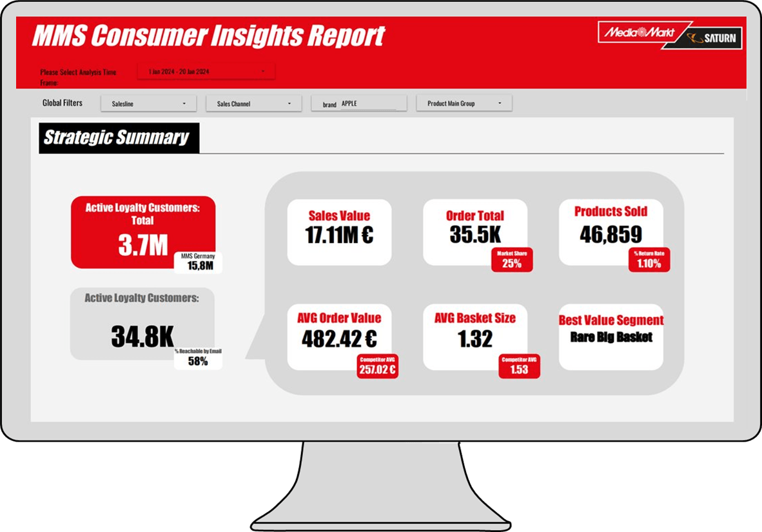Click the Reachable by Email 58% badge
This screenshot has height=532, width=762.
click(198, 358)
